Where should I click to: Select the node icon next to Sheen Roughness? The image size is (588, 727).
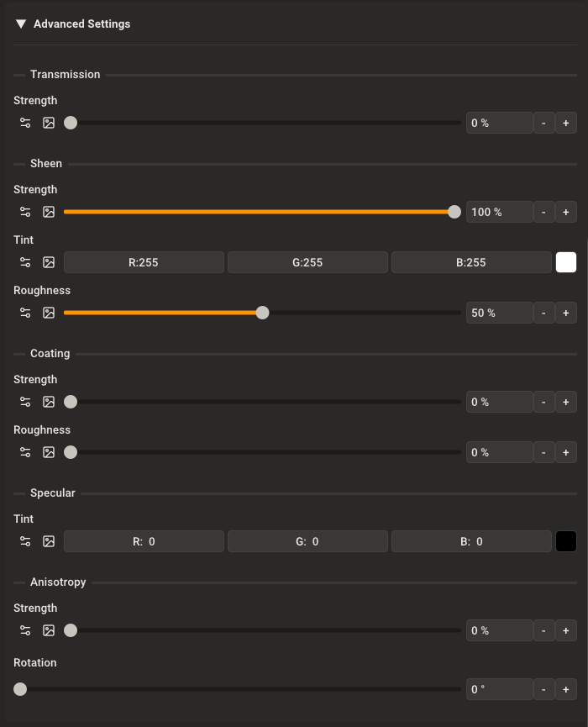[x=25, y=313]
